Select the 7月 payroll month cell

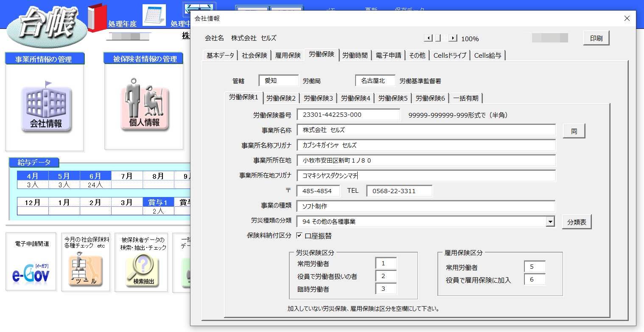tap(127, 176)
